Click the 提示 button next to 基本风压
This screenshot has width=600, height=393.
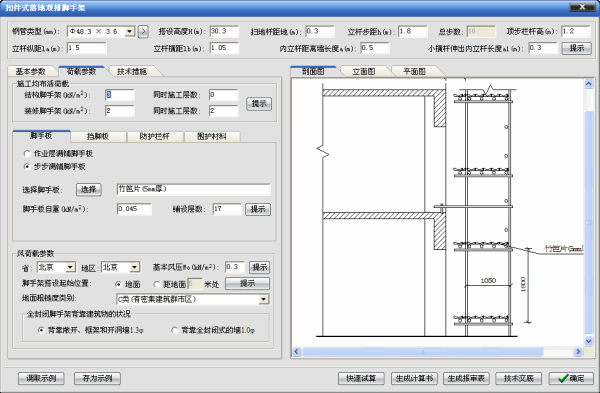click(259, 267)
